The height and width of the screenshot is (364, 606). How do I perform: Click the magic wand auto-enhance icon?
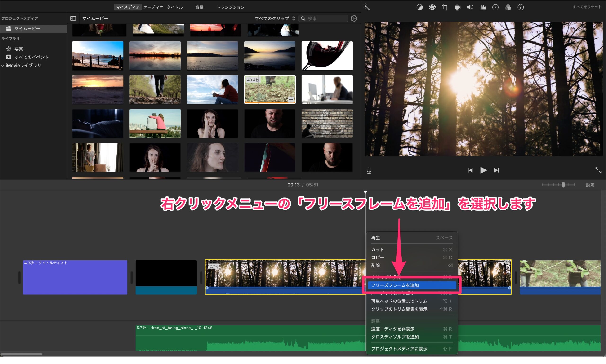coord(366,7)
